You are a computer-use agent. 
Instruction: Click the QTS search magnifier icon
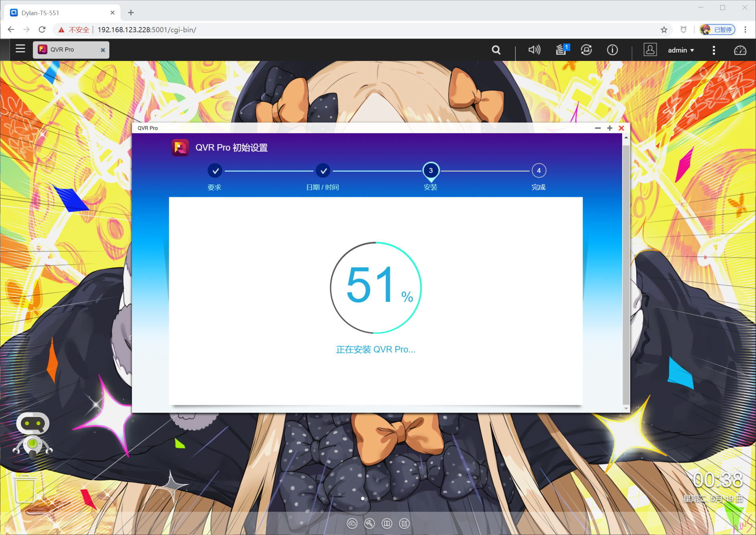[496, 50]
